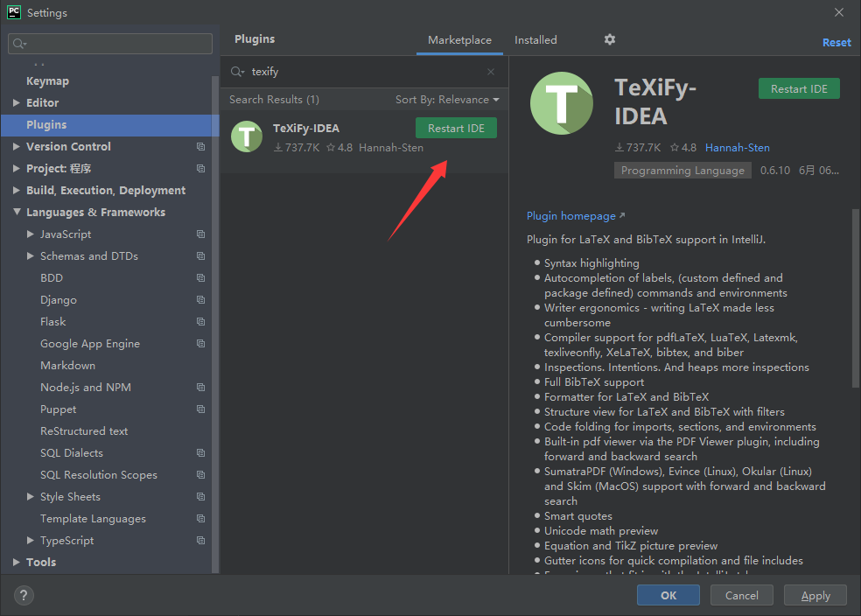Select Django in settings tree
The image size is (861, 616).
(59, 300)
